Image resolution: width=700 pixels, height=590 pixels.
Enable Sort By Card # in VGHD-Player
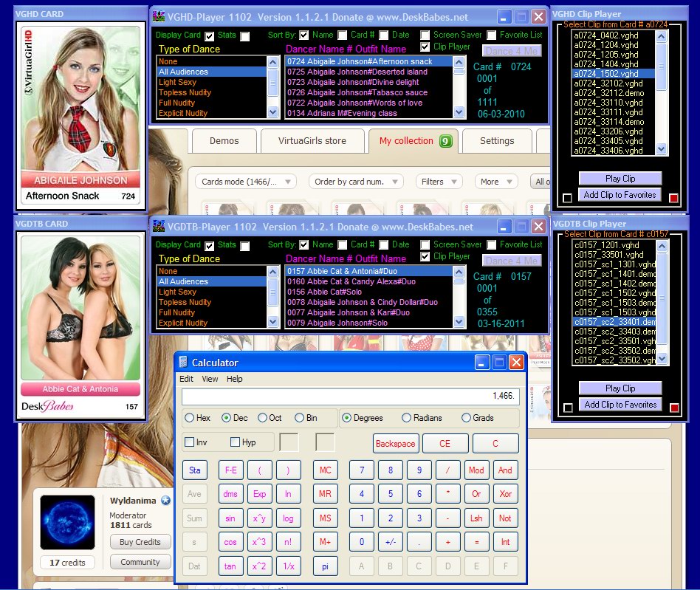click(342, 35)
